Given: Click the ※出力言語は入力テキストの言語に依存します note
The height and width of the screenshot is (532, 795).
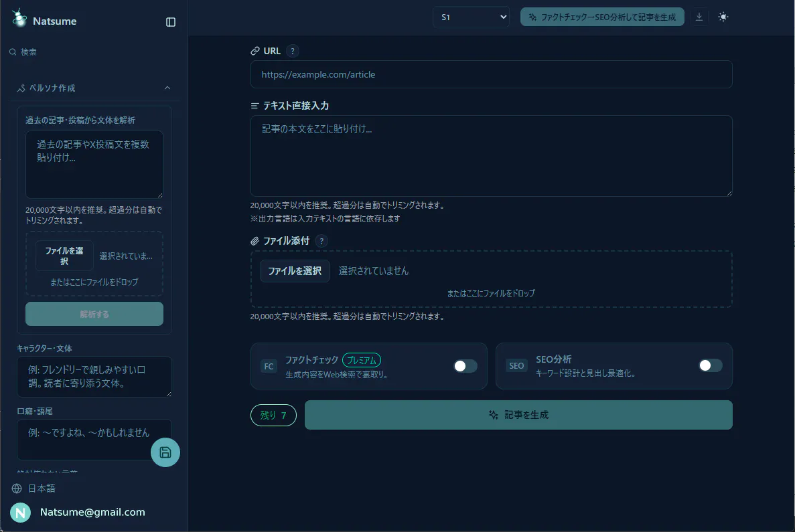Looking at the screenshot, I should [325, 219].
